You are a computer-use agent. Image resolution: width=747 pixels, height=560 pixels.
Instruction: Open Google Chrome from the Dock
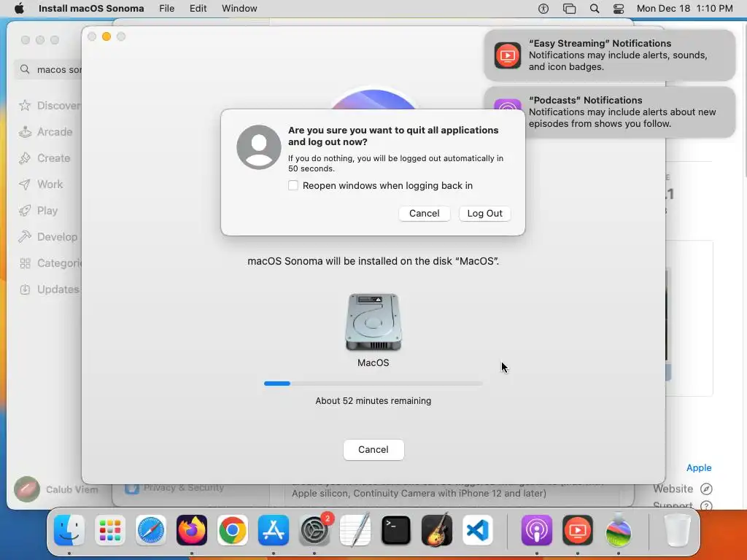(x=233, y=530)
